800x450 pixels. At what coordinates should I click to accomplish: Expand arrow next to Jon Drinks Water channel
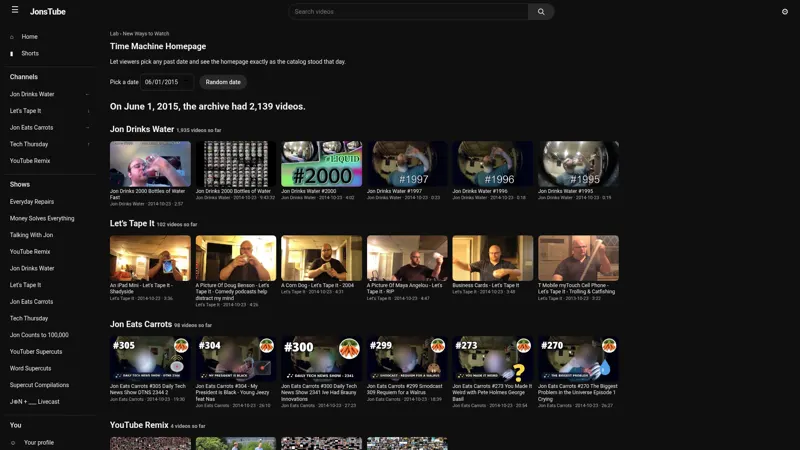click(88, 94)
